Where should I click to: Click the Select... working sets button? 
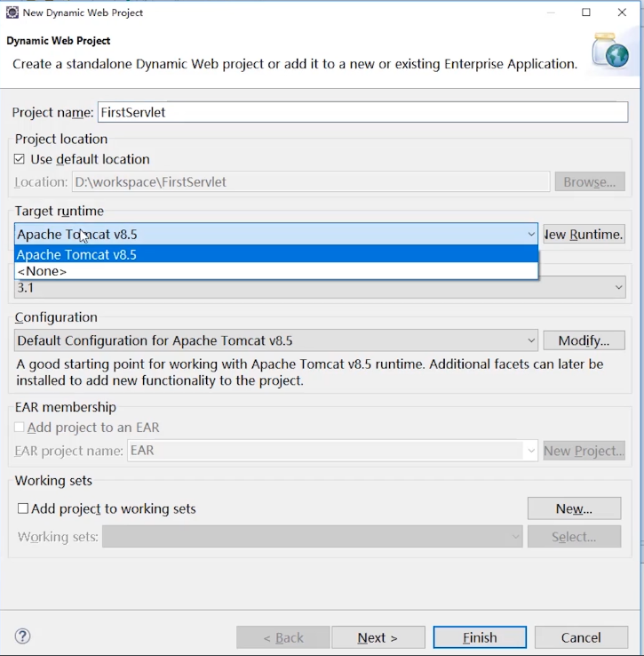point(574,536)
